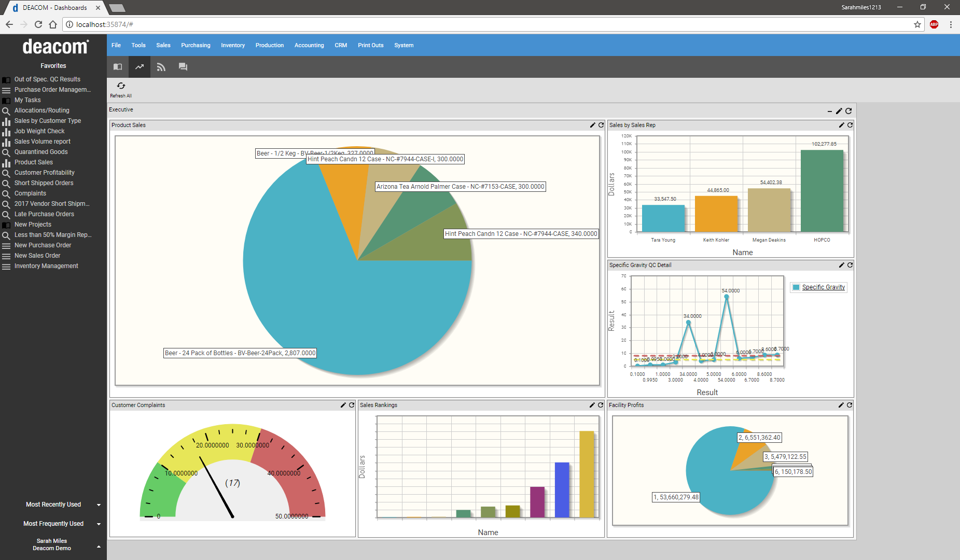Expand the Most Frequently Used section
Viewport: 960px width, 560px height.
tap(99, 523)
